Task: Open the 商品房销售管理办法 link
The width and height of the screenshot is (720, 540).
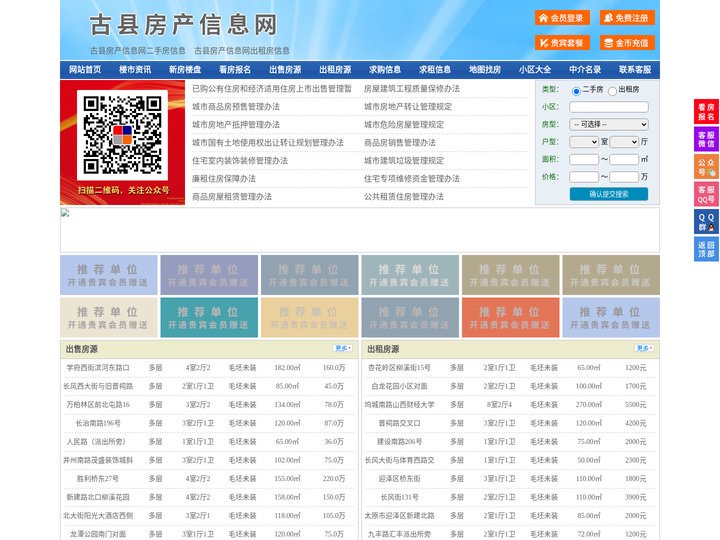Action: tap(399, 142)
